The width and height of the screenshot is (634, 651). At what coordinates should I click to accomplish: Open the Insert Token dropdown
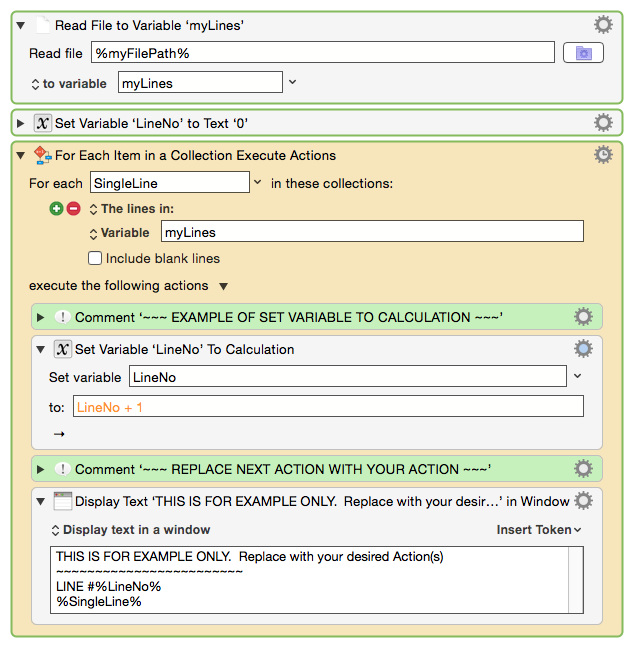pos(539,530)
